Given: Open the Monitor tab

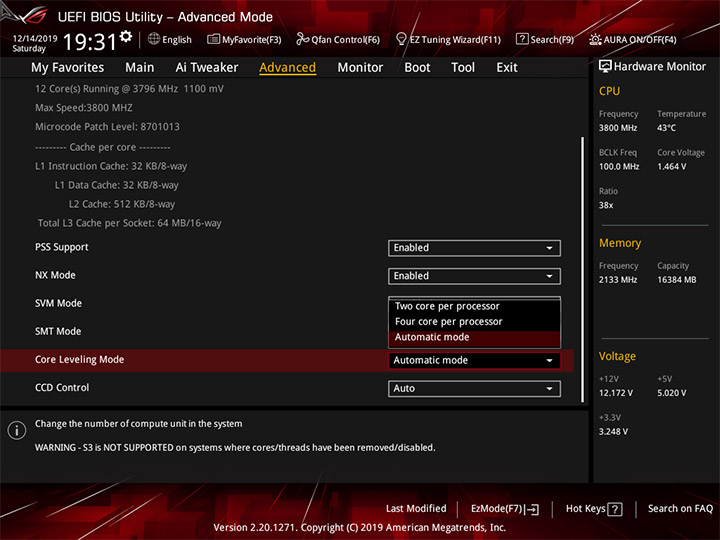Looking at the screenshot, I should click(360, 68).
